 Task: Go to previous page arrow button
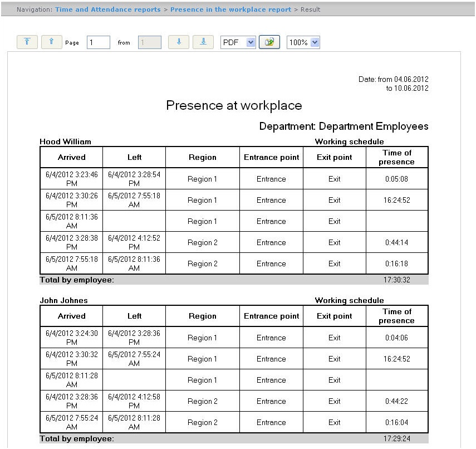51,42
